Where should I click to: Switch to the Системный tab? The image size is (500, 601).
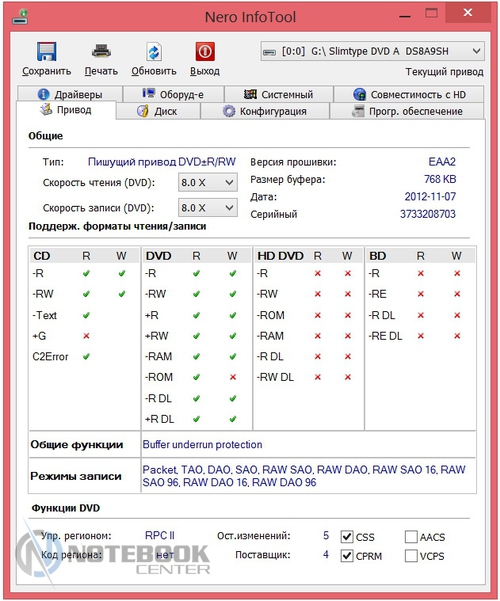(279, 94)
